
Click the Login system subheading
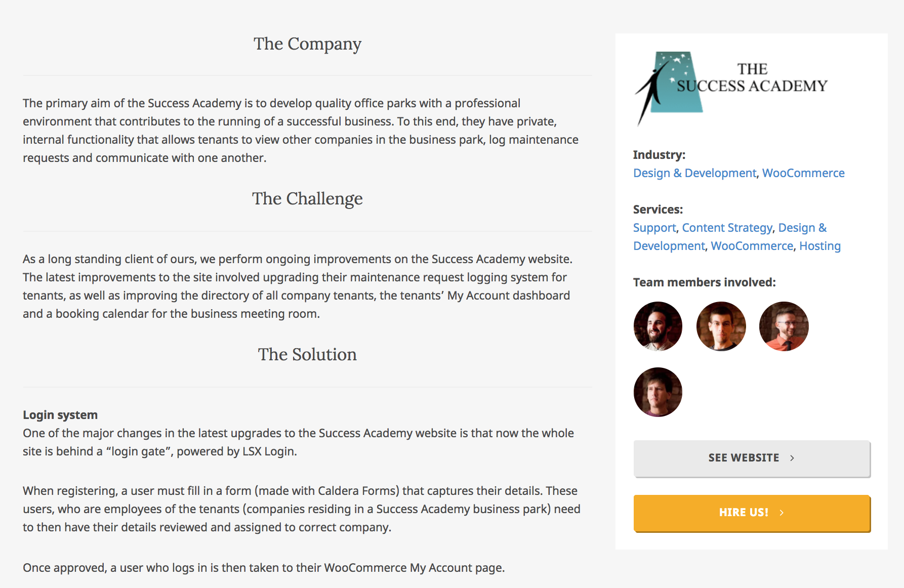pyautogui.click(x=60, y=415)
